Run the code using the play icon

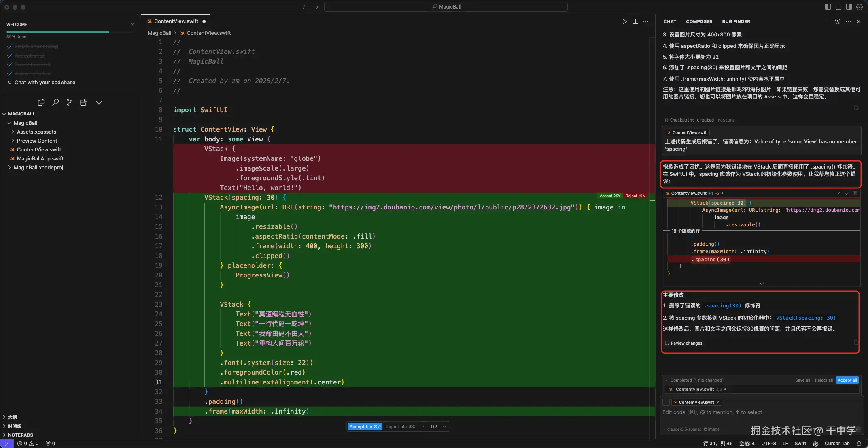click(x=624, y=21)
